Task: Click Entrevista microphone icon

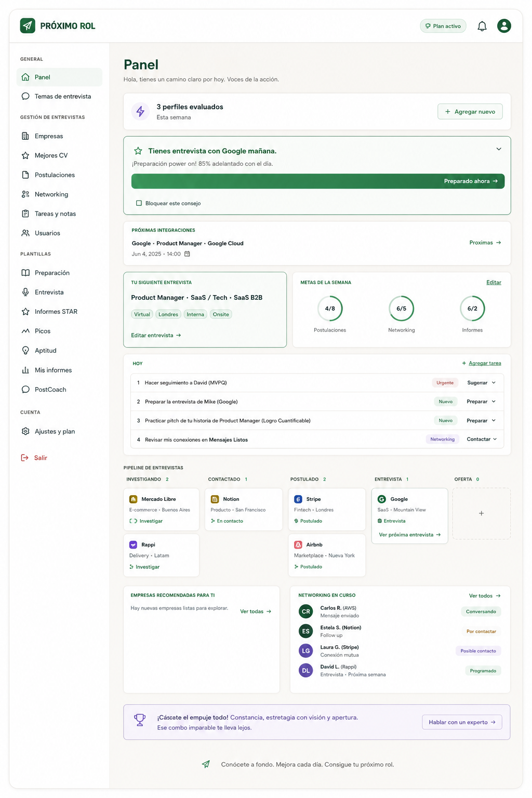Action: (x=25, y=292)
